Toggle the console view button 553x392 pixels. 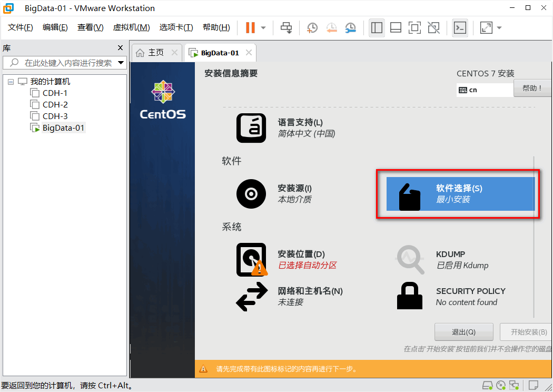(x=460, y=27)
